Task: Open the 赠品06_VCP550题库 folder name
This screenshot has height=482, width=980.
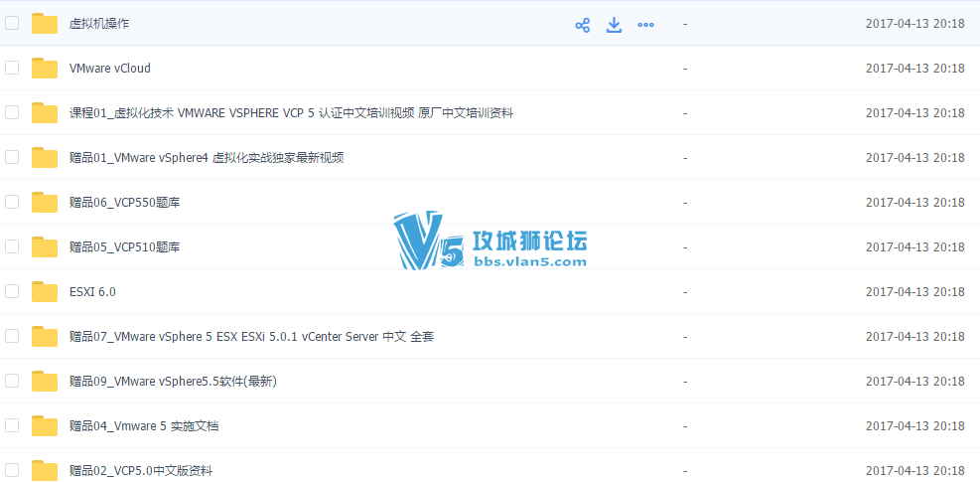Action: (x=125, y=203)
